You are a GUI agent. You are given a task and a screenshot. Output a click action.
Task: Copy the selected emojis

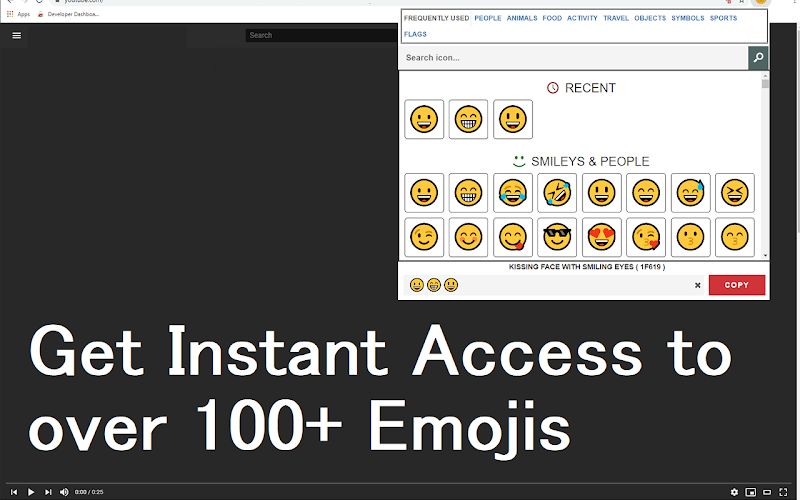pos(737,285)
